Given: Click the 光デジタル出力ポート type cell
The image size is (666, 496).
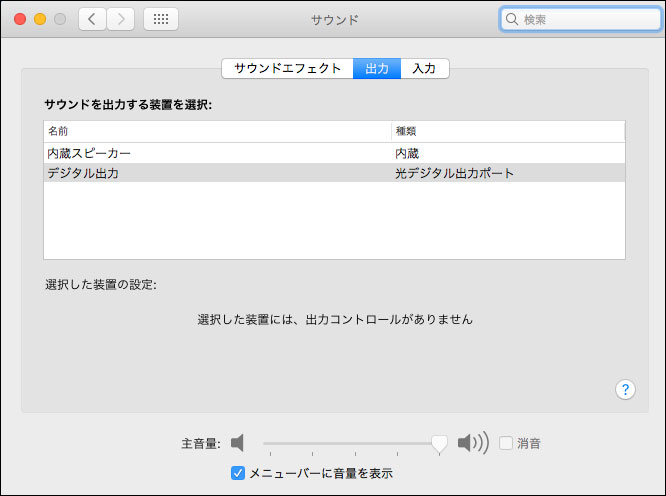Looking at the screenshot, I should coord(454,173).
